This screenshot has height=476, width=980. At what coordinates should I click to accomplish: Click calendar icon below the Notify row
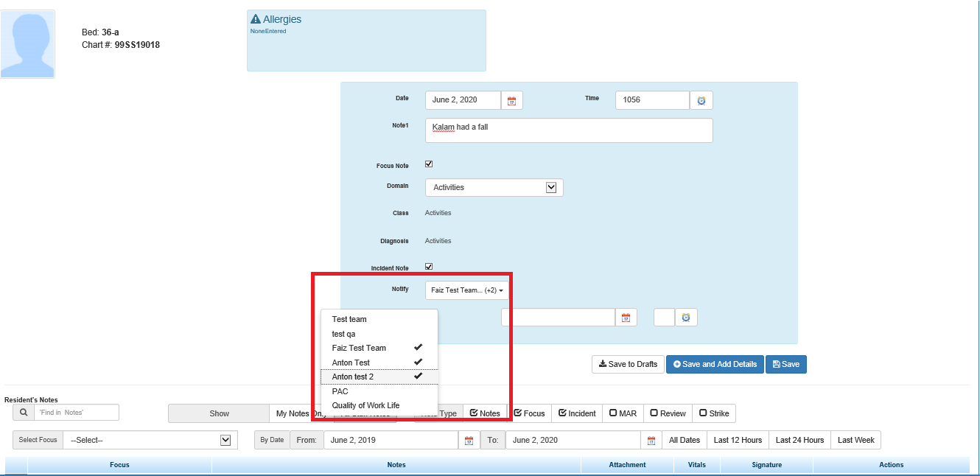(626, 318)
